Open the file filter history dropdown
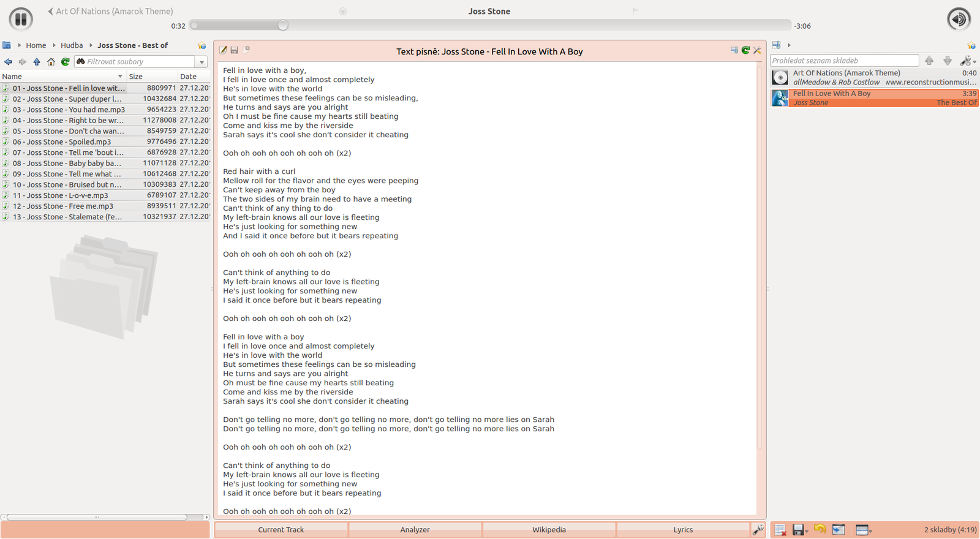Viewport: 980px width, 539px height. tap(202, 62)
